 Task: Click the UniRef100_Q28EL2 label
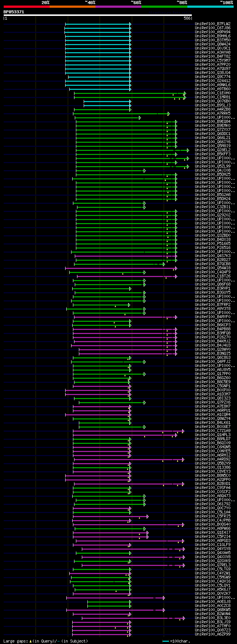click(x=213, y=150)
